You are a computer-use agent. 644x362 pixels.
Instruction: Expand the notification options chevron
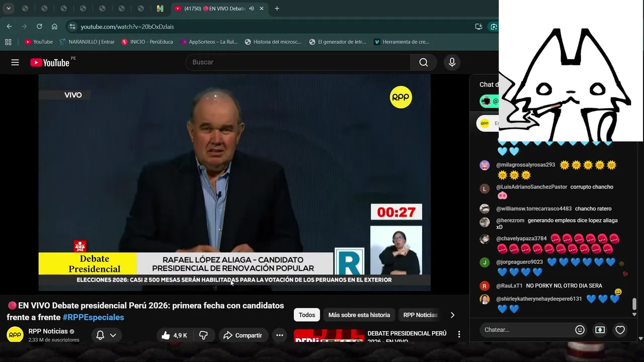pyautogui.click(x=113, y=335)
